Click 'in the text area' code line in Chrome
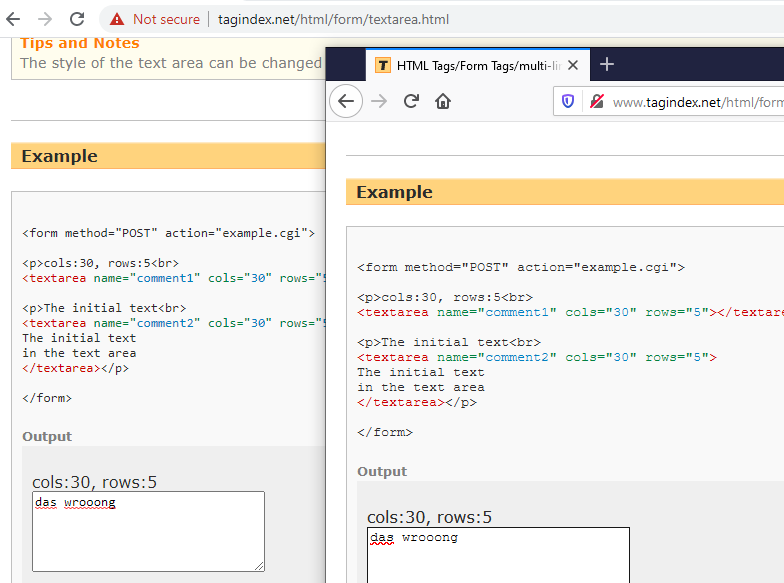The image size is (784, 583). click(79, 353)
